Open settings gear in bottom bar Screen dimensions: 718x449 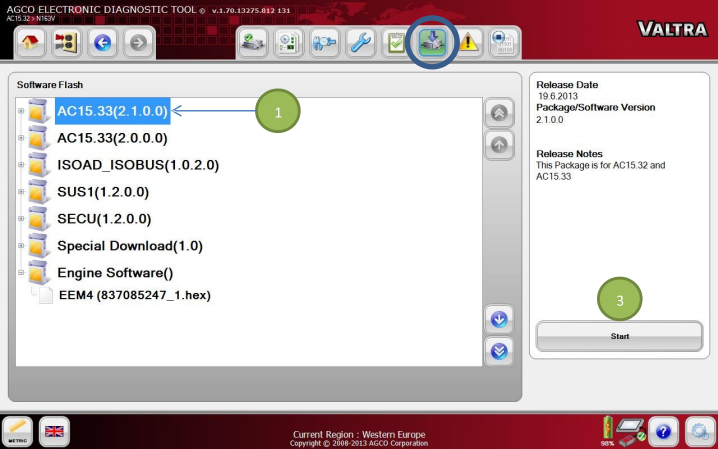700,431
